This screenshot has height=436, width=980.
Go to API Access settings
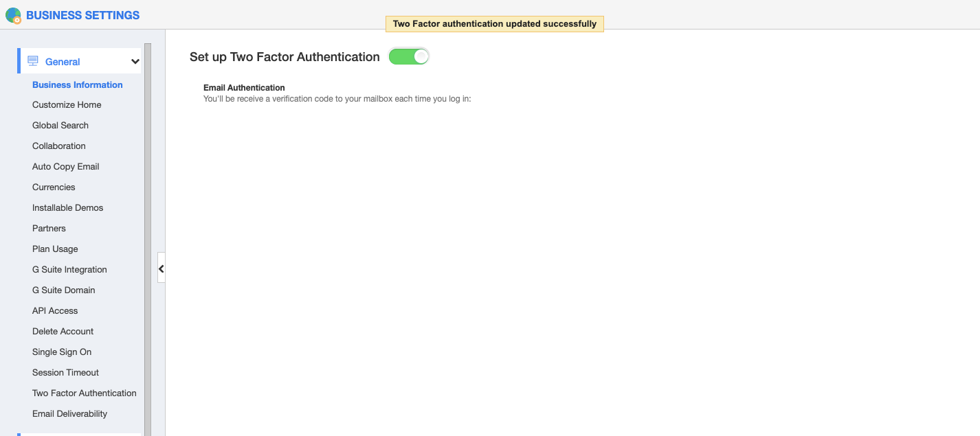coord(55,310)
